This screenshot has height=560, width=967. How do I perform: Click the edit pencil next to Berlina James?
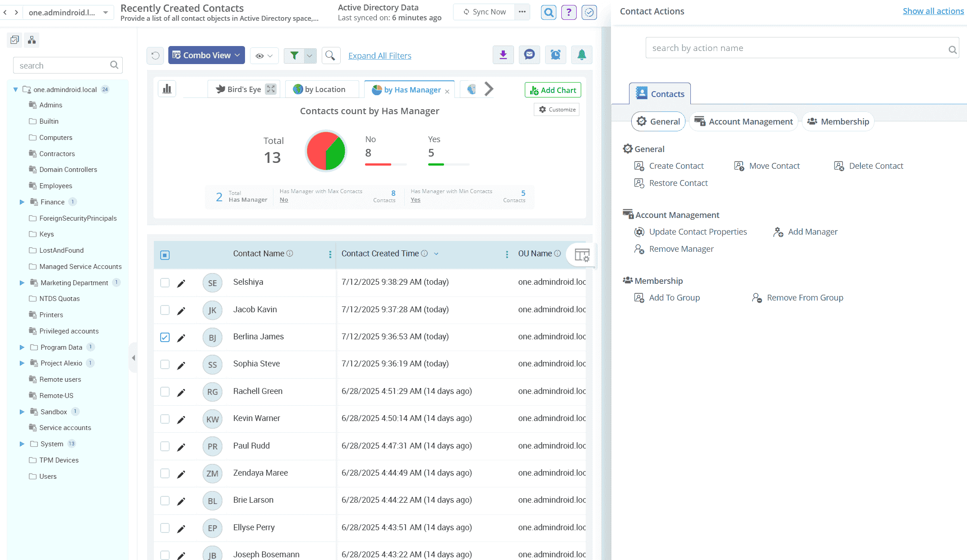click(181, 337)
